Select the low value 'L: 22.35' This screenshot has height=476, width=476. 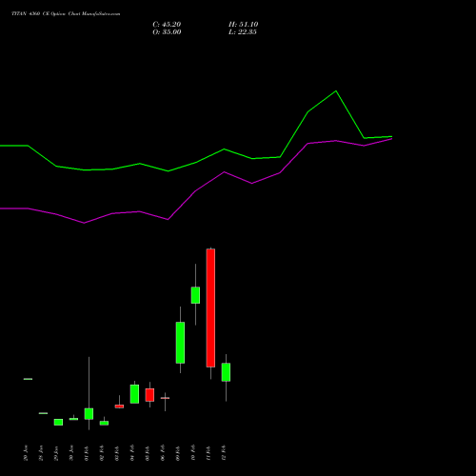pyautogui.click(x=243, y=32)
